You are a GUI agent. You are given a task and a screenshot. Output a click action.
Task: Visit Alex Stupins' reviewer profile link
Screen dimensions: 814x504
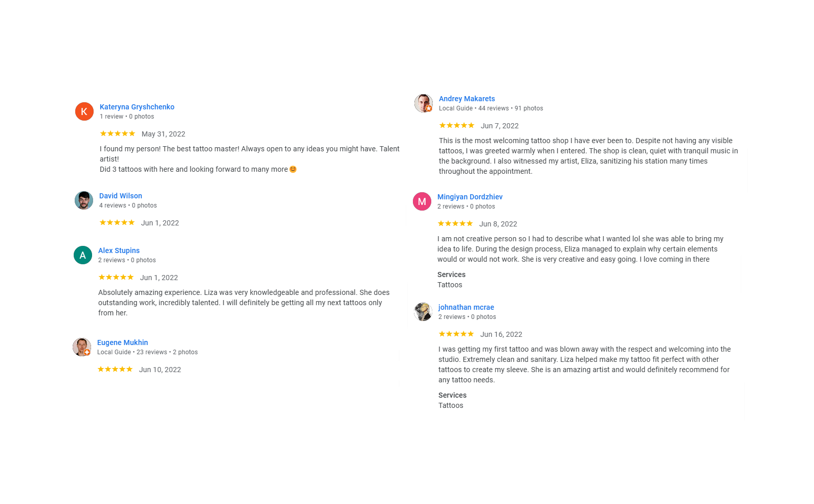coord(119,250)
